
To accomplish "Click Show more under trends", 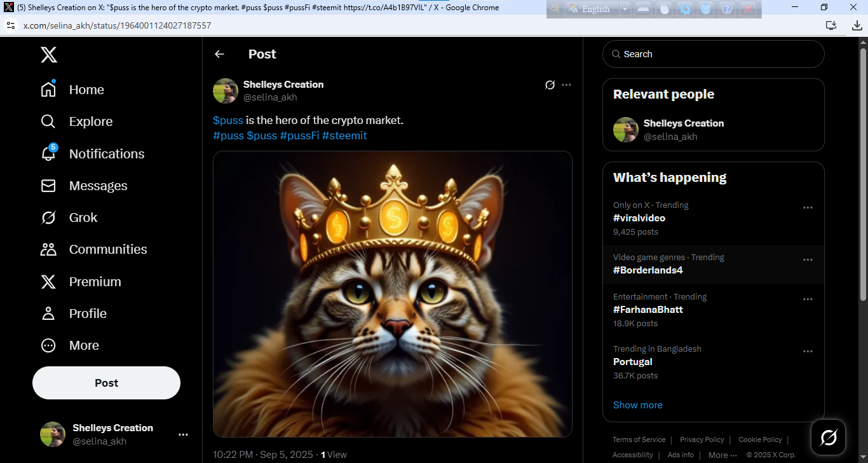I will (637, 405).
